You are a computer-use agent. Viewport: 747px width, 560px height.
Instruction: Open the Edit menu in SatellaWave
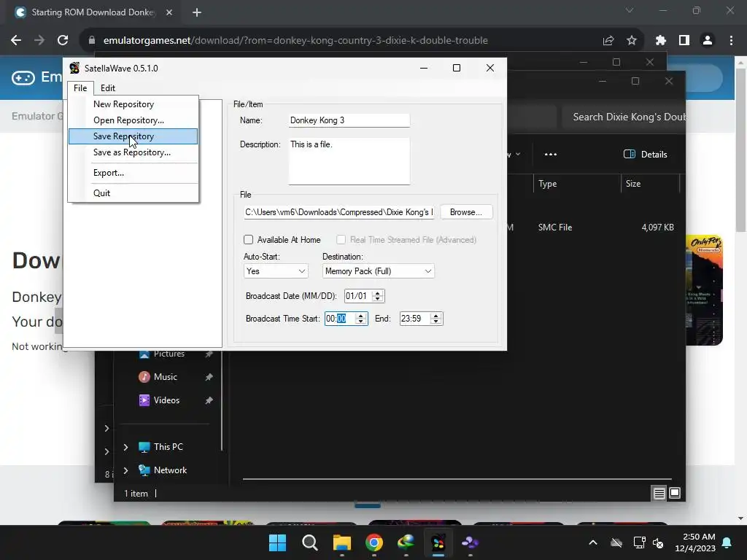(x=108, y=88)
